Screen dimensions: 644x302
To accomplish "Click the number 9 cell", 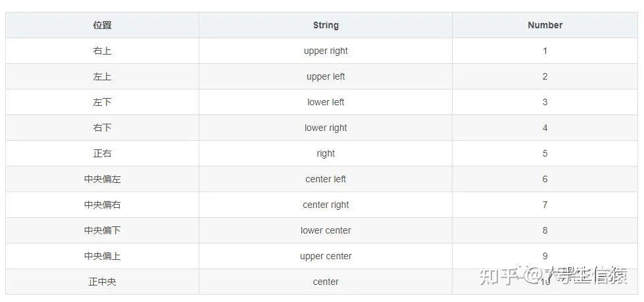I will [545, 256].
